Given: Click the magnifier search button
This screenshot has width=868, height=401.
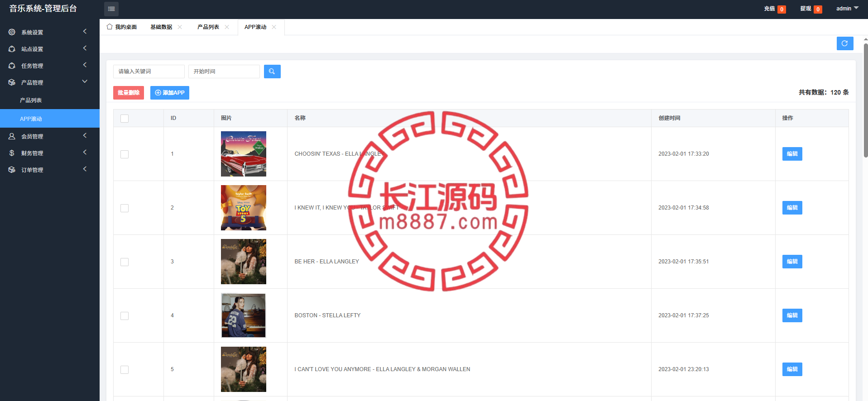Looking at the screenshot, I should click(272, 72).
